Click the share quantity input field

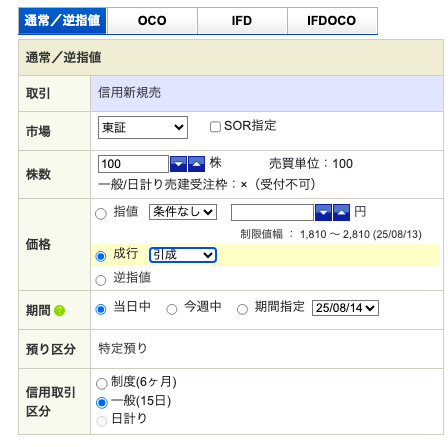(x=133, y=164)
